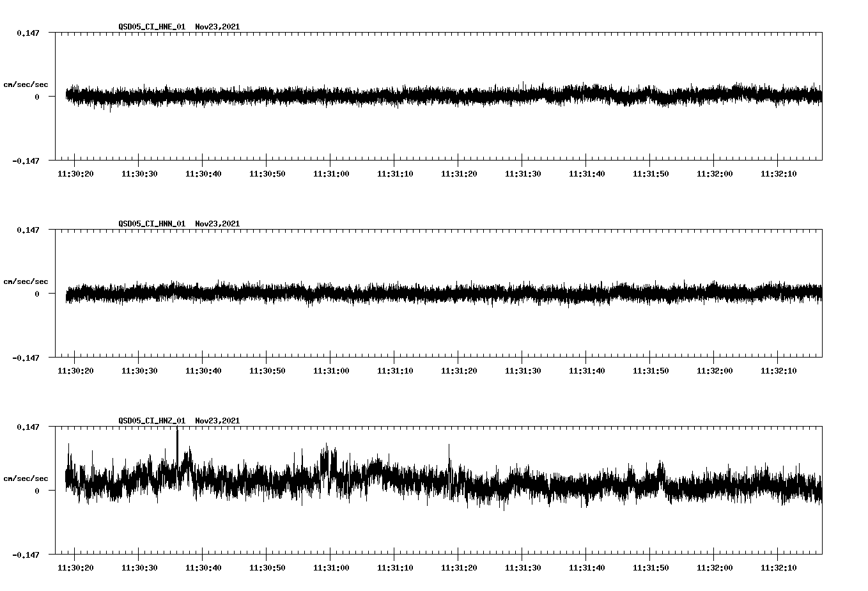
Task: Select the -0.147 lower limit on HNN plot
Action: point(26,358)
